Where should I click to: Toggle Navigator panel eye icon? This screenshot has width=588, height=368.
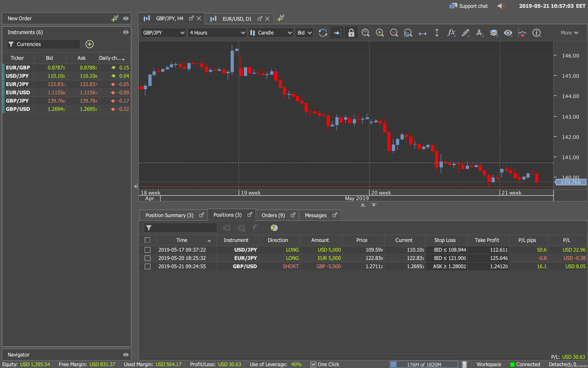click(126, 355)
